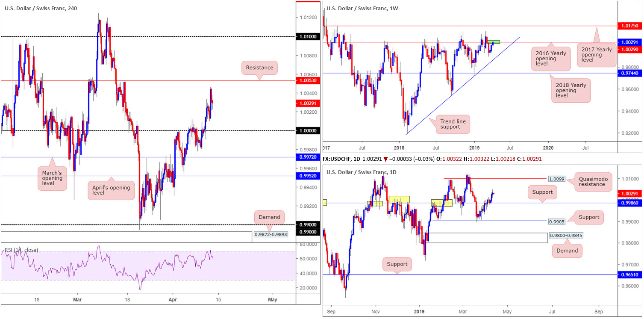Click the Demand callout on the daily chart
This screenshot has width=644, height=319.
click(567, 251)
